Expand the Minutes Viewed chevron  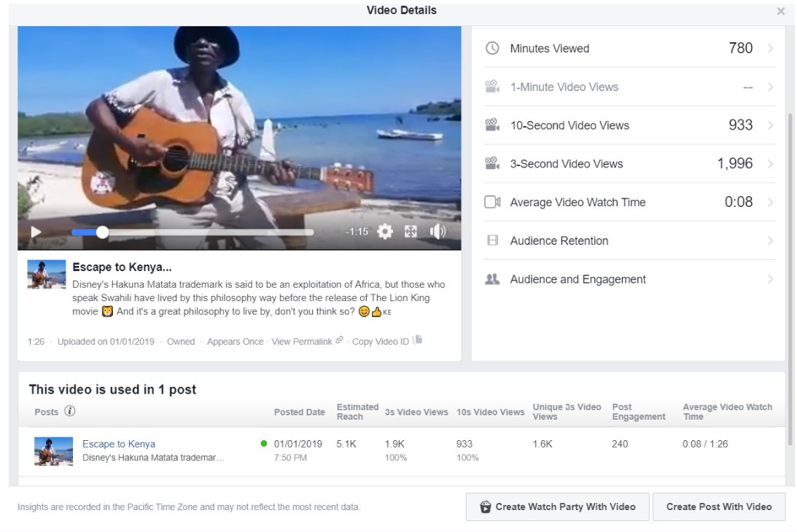click(770, 49)
